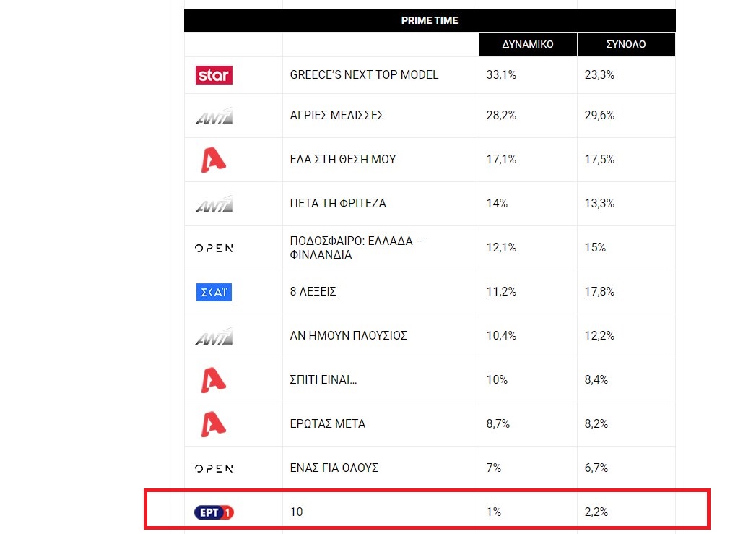
Task: Click the ΔΥΝΑΜΙΚΟ column header
Action: [528, 44]
